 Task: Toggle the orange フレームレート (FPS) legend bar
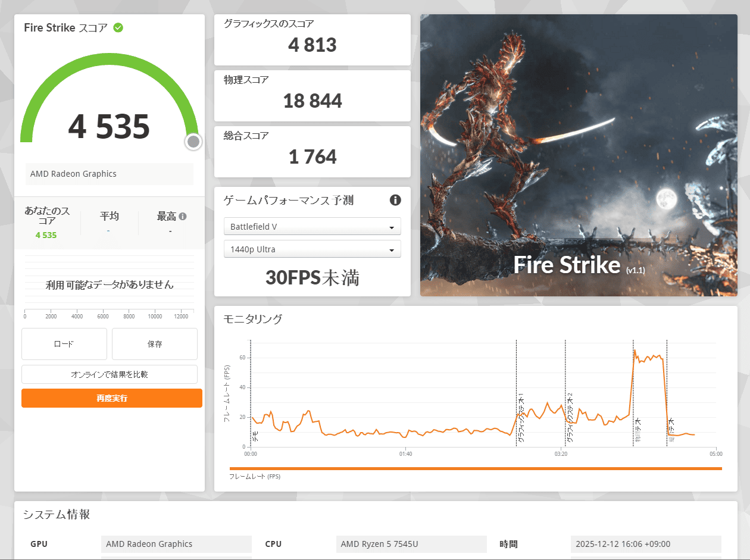[x=475, y=469]
